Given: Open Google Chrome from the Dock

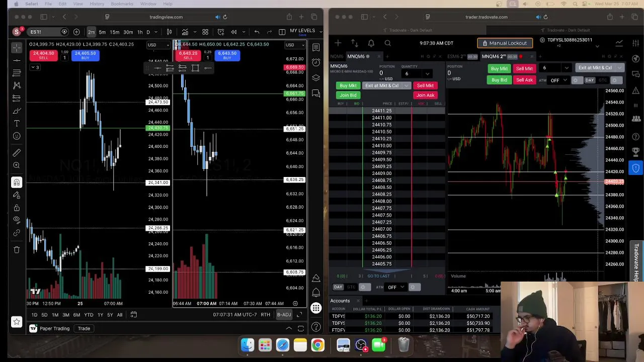Looking at the screenshot, I should (x=317, y=345).
